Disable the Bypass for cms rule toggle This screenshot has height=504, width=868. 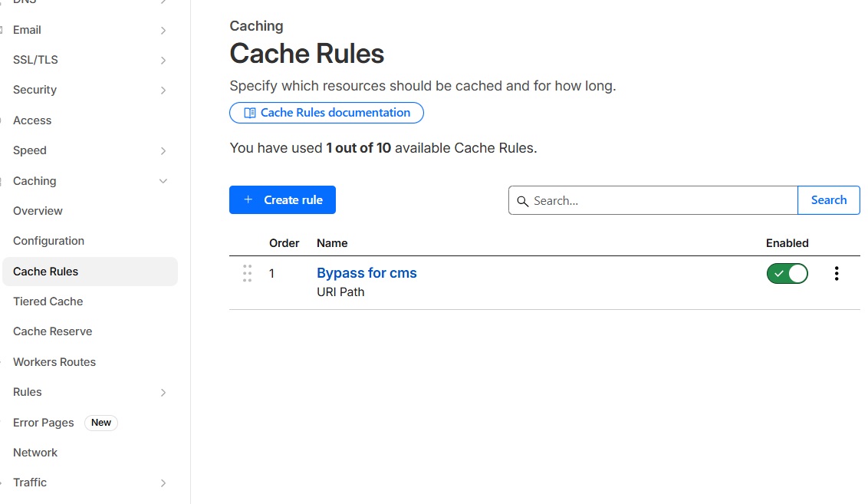(x=787, y=274)
